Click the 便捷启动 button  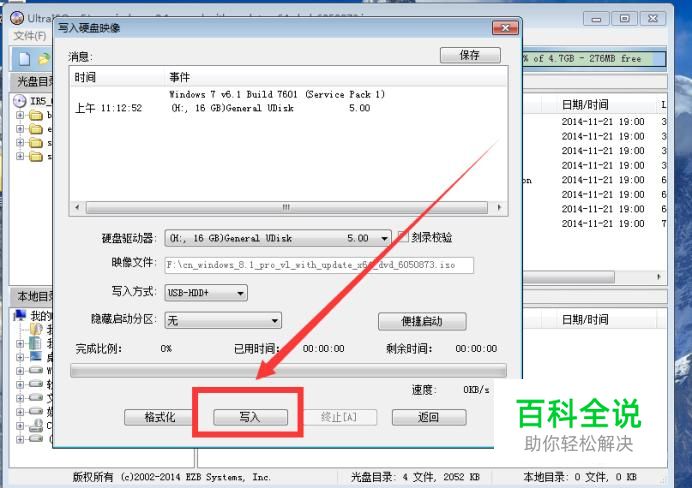click(x=422, y=321)
